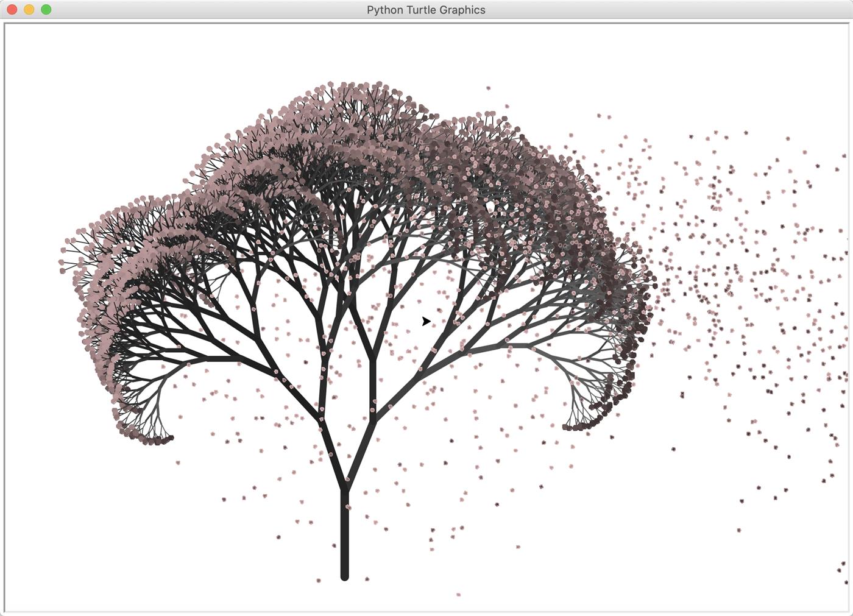Click the bottom end of the tree trunk
Screen dimensions: 853x616
pyautogui.click(x=344, y=575)
